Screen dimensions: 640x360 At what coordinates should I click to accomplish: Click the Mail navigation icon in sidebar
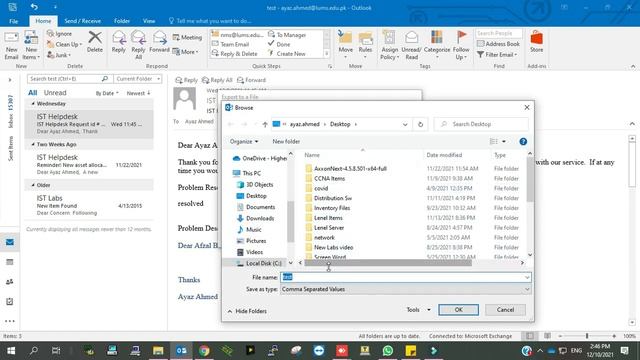click(x=10, y=242)
